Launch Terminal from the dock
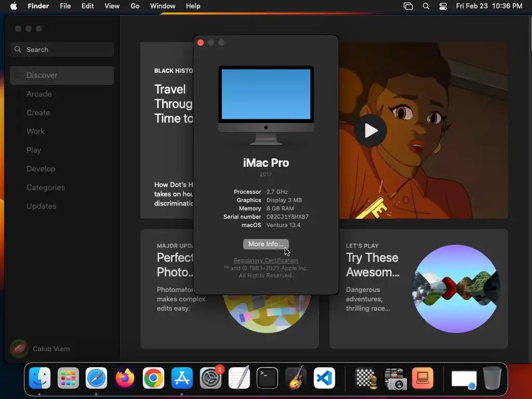The height and width of the screenshot is (399, 532). (268, 378)
